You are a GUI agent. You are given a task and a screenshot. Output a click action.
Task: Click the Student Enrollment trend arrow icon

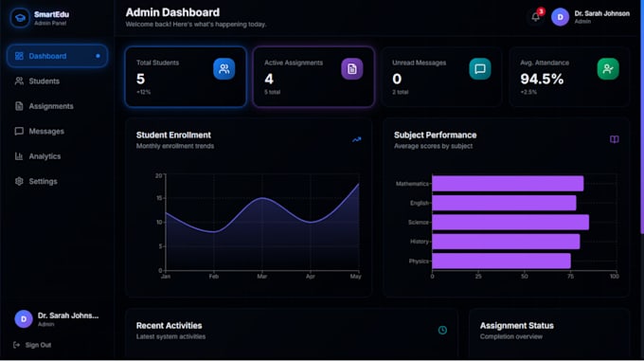point(356,139)
